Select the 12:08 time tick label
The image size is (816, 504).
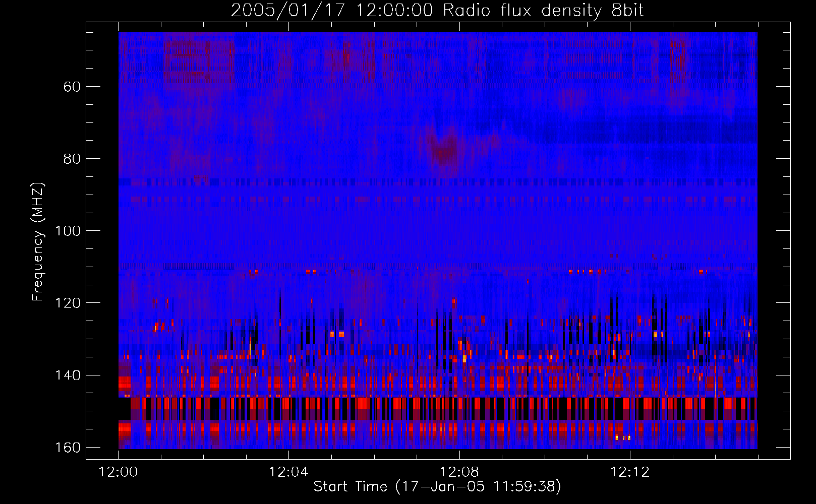pyautogui.click(x=459, y=472)
